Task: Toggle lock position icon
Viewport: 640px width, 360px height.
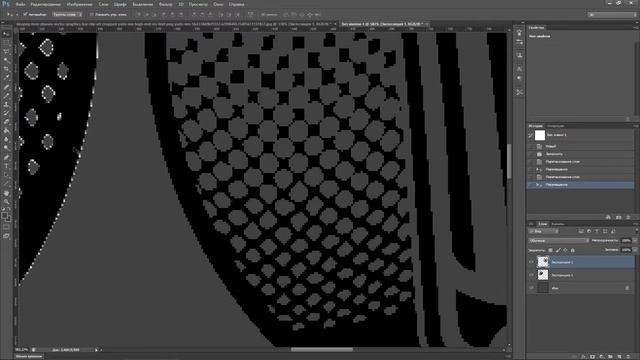Action: (x=565, y=250)
